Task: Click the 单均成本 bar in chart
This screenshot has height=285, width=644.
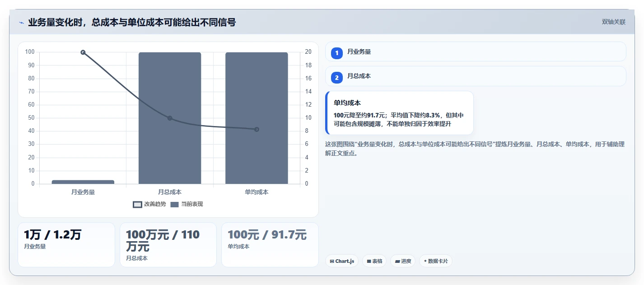Action: (257, 118)
